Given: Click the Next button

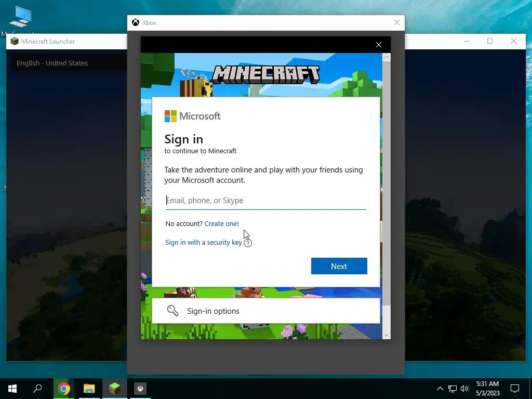Looking at the screenshot, I should tap(339, 266).
